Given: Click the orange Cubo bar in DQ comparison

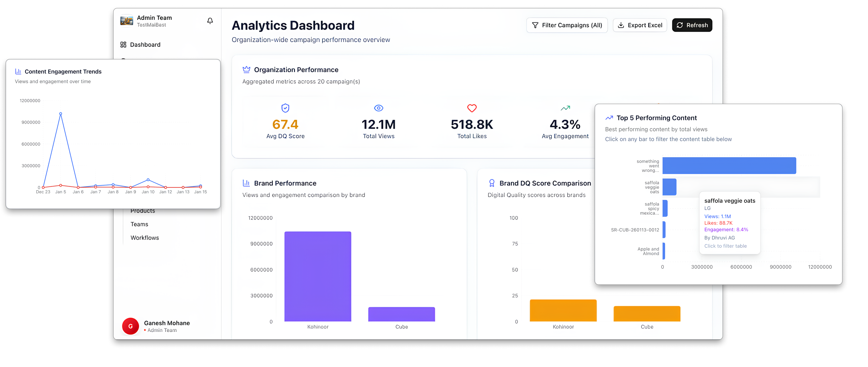Looking at the screenshot, I should (647, 314).
